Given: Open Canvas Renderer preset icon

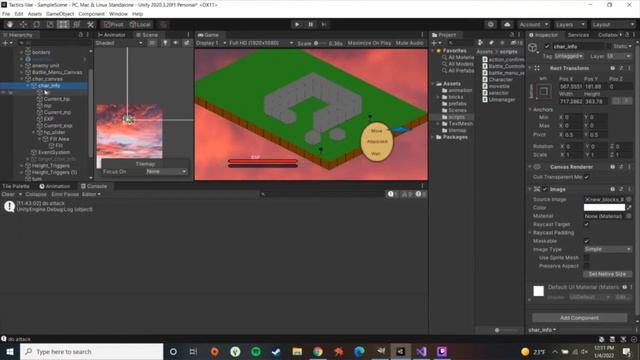Looking at the screenshot, I should click(621, 167).
